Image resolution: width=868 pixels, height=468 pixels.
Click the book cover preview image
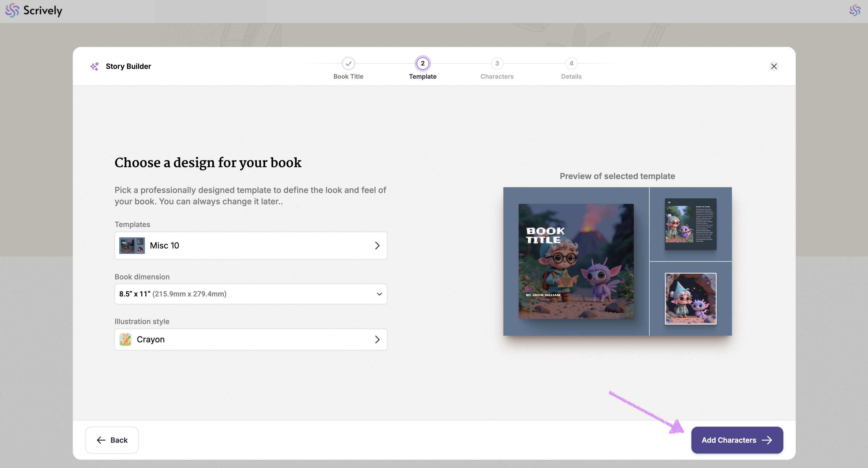[x=576, y=261]
